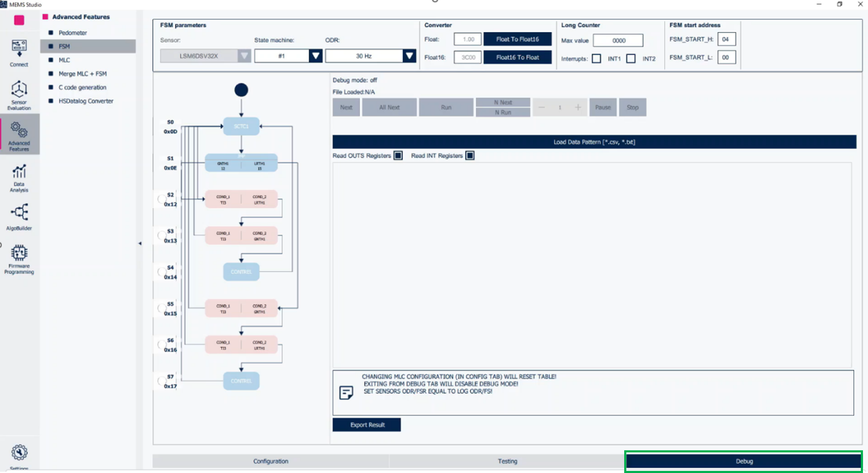Screen dimensions: 868x473
Task: Increment the run count with the plus stepper
Action: click(x=578, y=107)
